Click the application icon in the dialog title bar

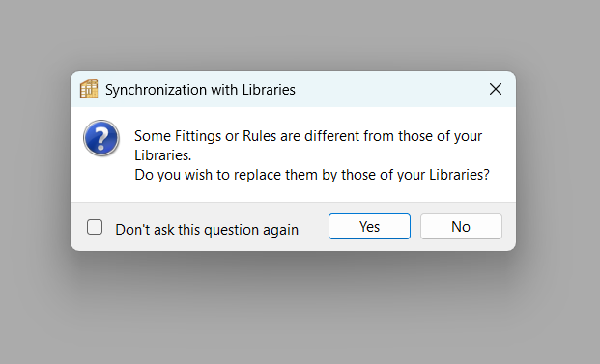89,89
